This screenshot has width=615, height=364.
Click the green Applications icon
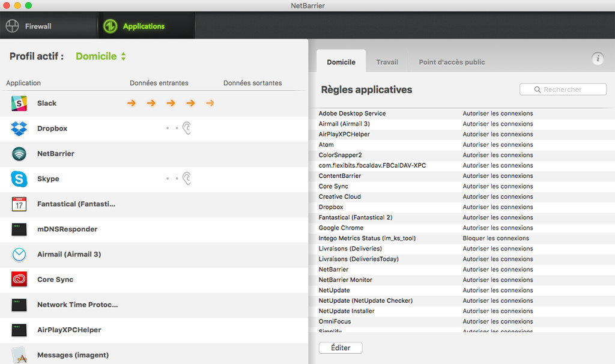pos(111,26)
